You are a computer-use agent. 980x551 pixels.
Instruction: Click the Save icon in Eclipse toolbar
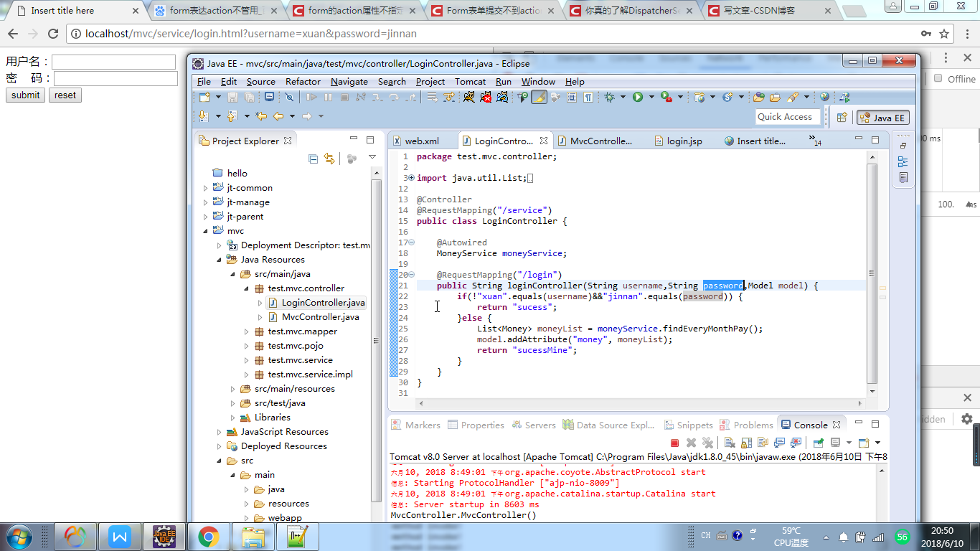tap(232, 97)
